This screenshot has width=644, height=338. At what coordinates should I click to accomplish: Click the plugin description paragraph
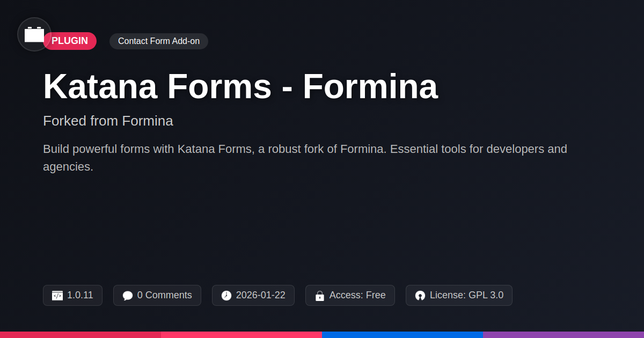pyautogui.click(x=305, y=157)
